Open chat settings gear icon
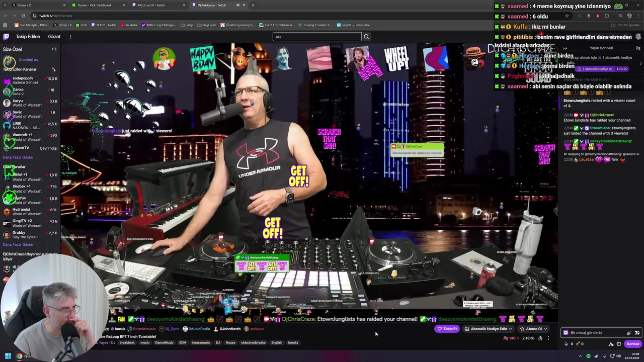Viewport: 644px width, 362px height. coord(619,344)
